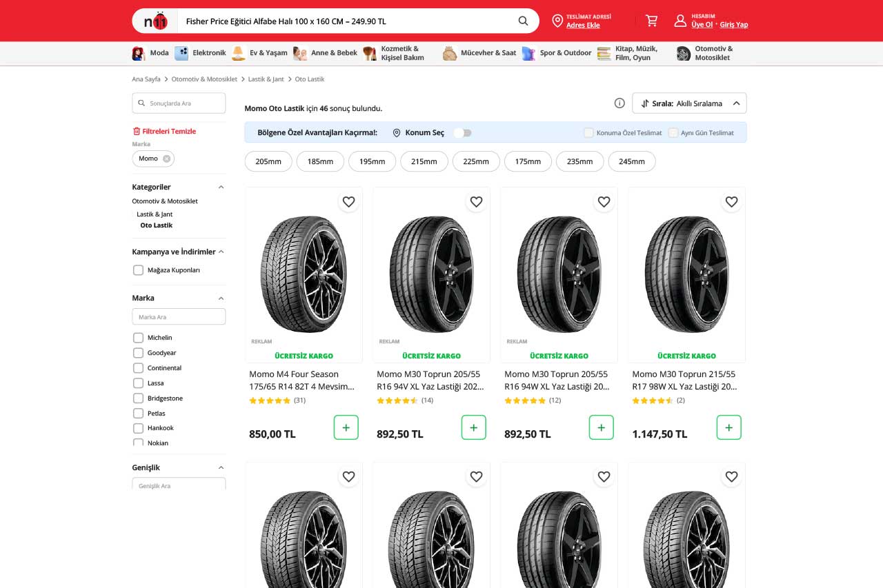Image resolution: width=883 pixels, height=588 pixels.
Task: Open Kozmetik & Kişisel Bakım menu
Action: (394, 53)
